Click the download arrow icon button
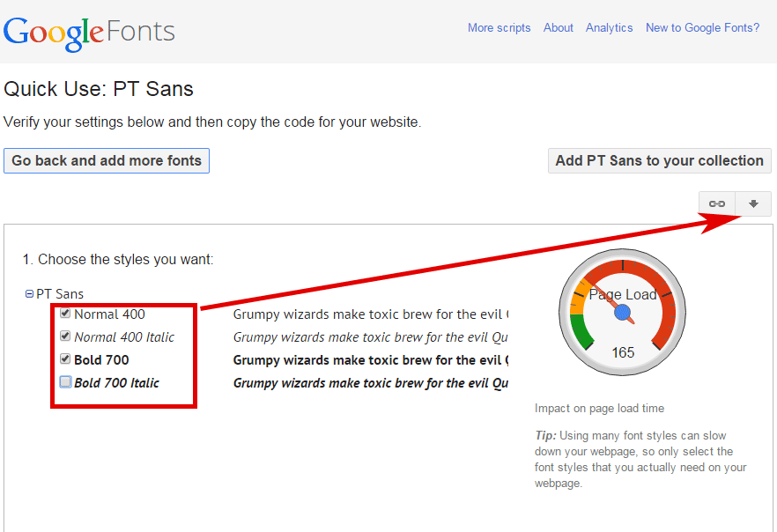 [753, 203]
